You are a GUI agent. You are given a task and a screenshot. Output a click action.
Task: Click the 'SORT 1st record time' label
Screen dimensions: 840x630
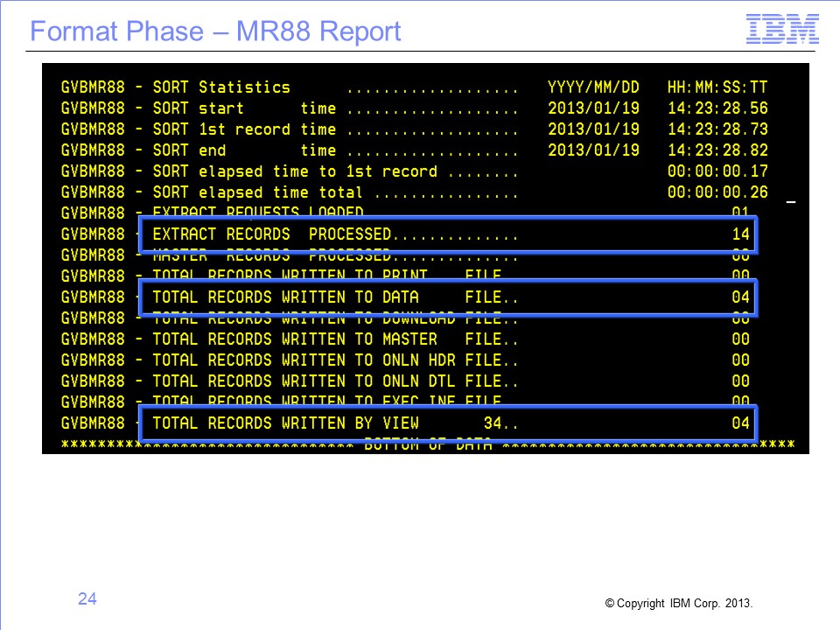coord(244,129)
